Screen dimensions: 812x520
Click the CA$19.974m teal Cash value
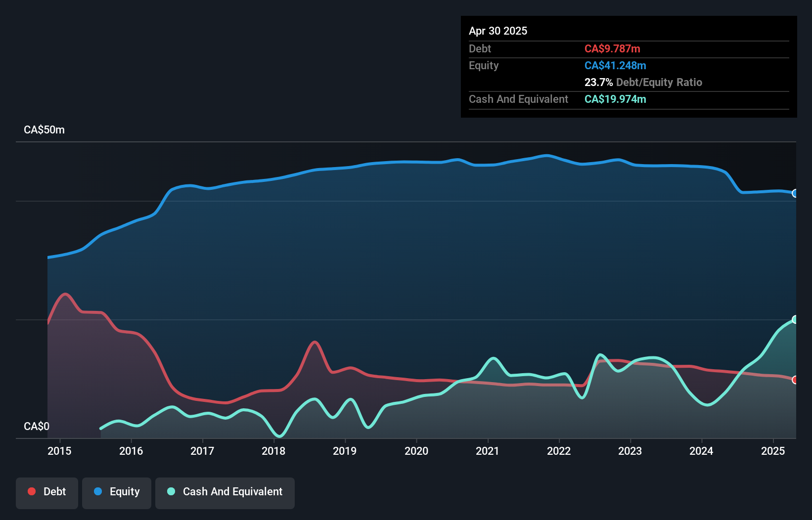coord(615,99)
